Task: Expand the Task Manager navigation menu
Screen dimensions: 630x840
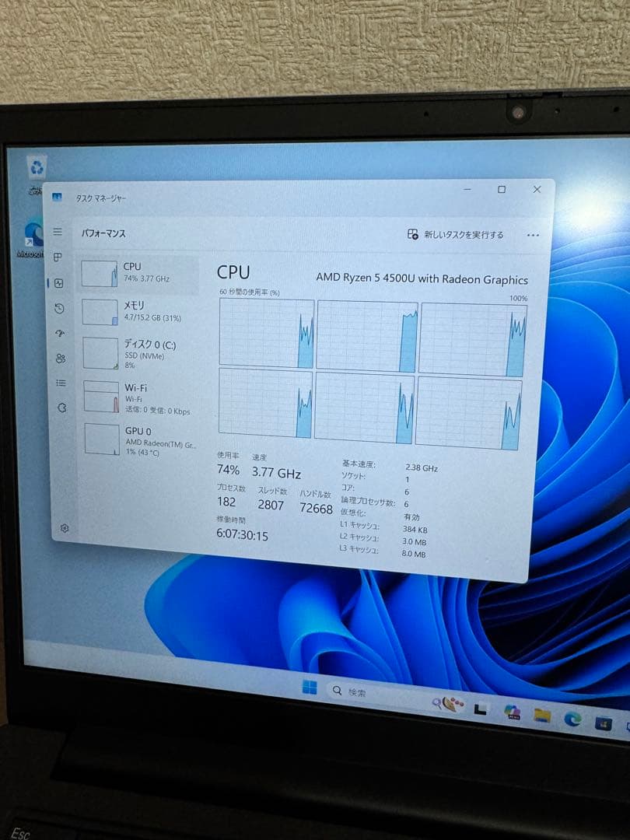Action: 57,230
